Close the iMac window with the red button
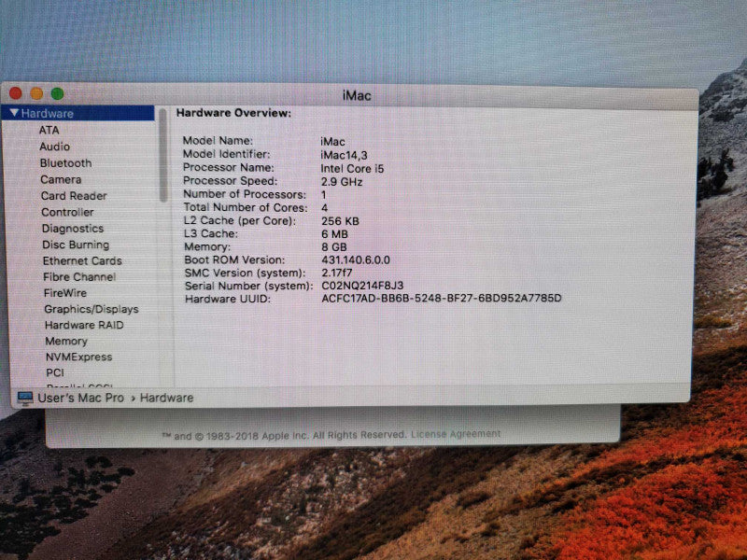This screenshot has height=560, width=747. click(x=16, y=93)
